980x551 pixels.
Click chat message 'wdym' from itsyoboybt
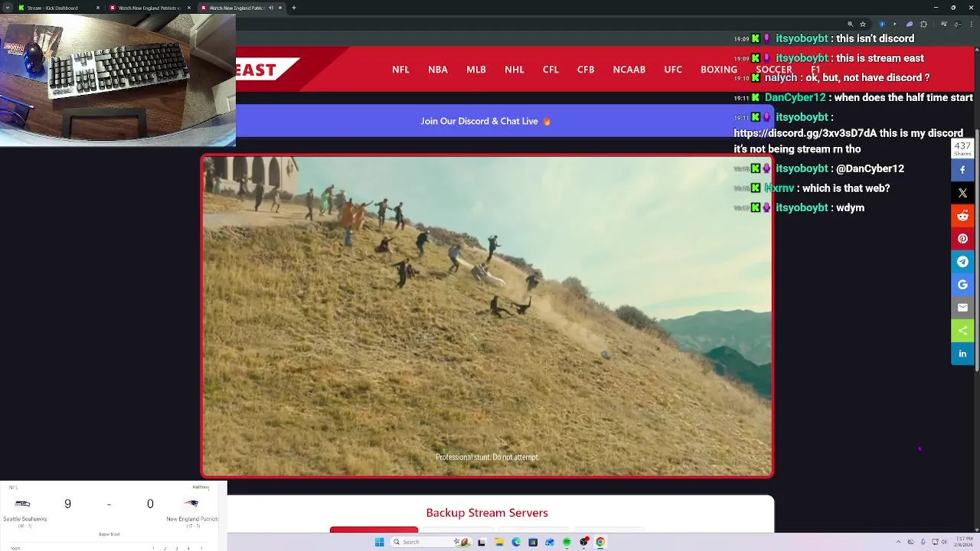[x=850, y=208]
